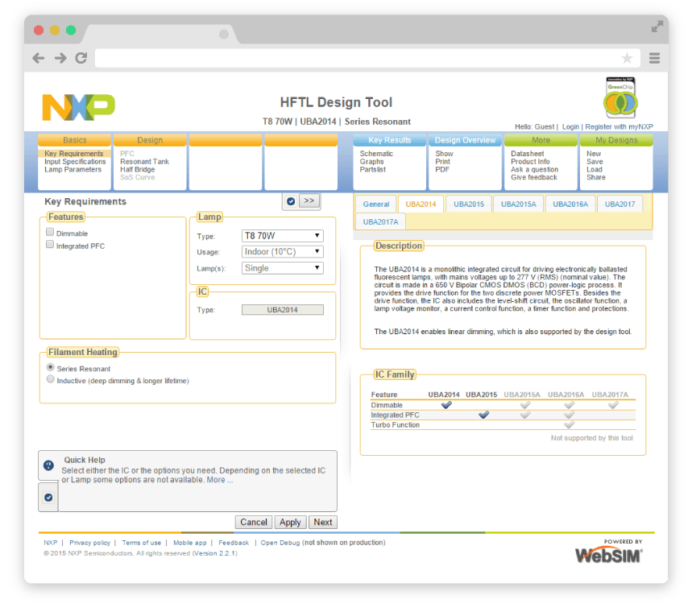Click Give feedback under More
The image size is (692, 616).
click(534, 177)
